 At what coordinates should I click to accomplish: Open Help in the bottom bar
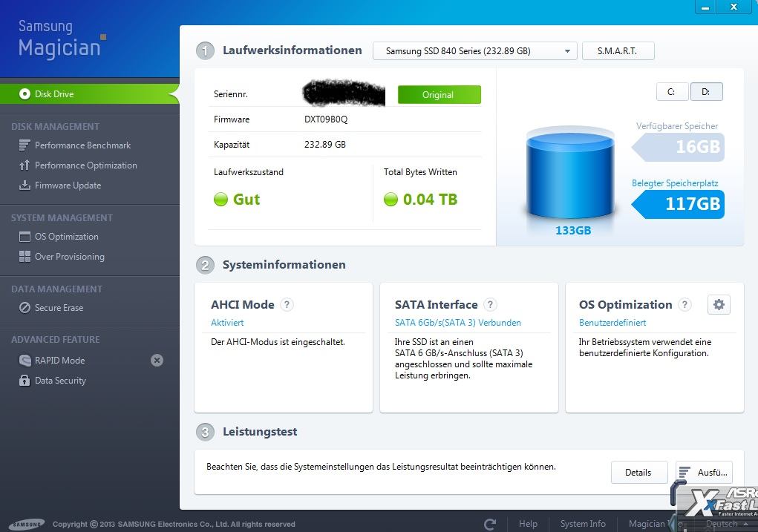pos(528,524)
